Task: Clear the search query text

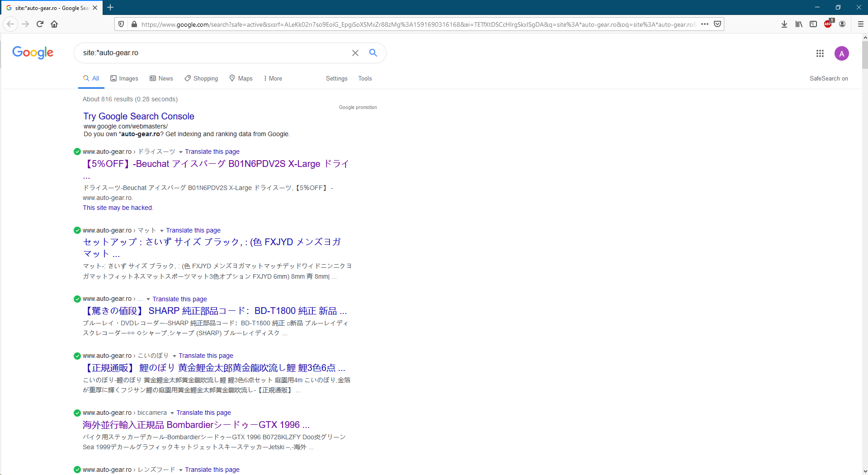Action: click(355, 53)
